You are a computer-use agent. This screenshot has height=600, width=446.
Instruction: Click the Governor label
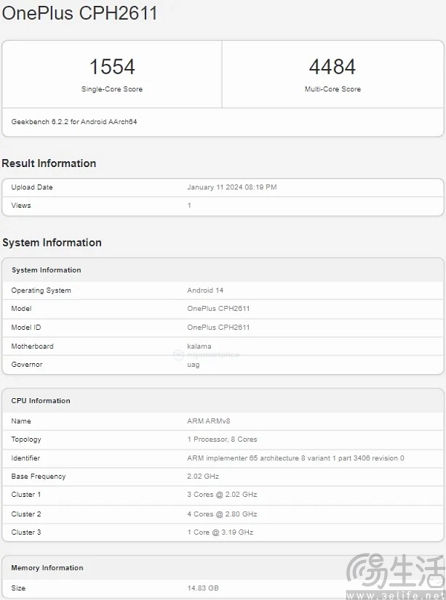(x=27, y=364)
